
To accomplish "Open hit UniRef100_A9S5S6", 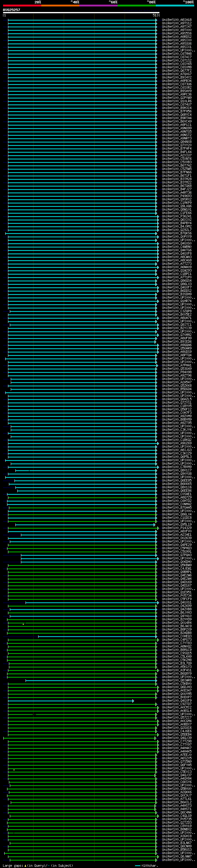I will click(x=177, y=33).
